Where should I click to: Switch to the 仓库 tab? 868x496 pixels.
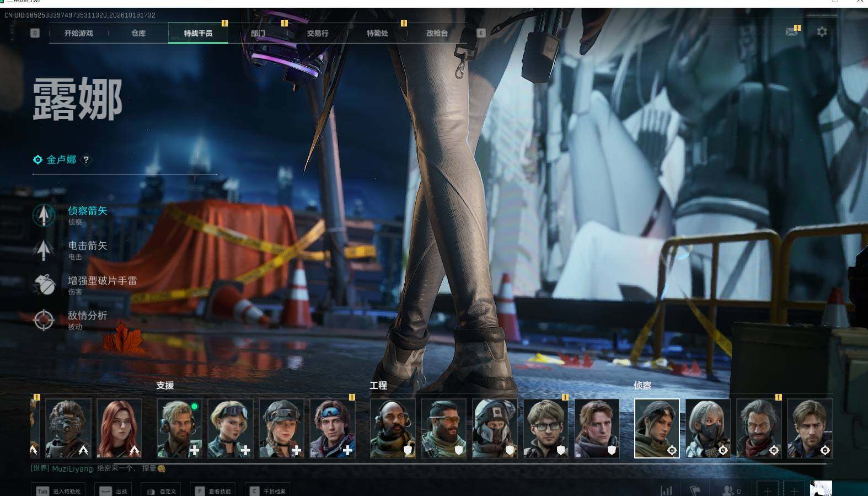(x=138, y=33)
